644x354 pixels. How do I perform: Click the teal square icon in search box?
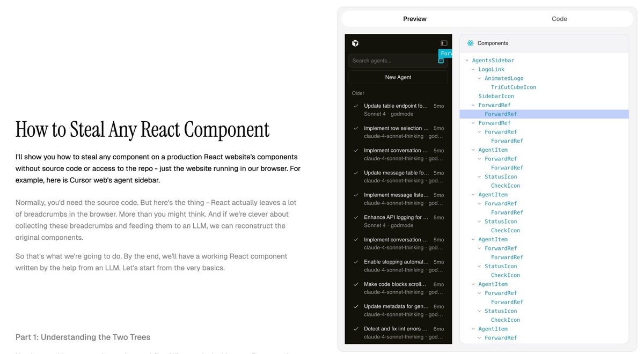[x=441, y=61]
